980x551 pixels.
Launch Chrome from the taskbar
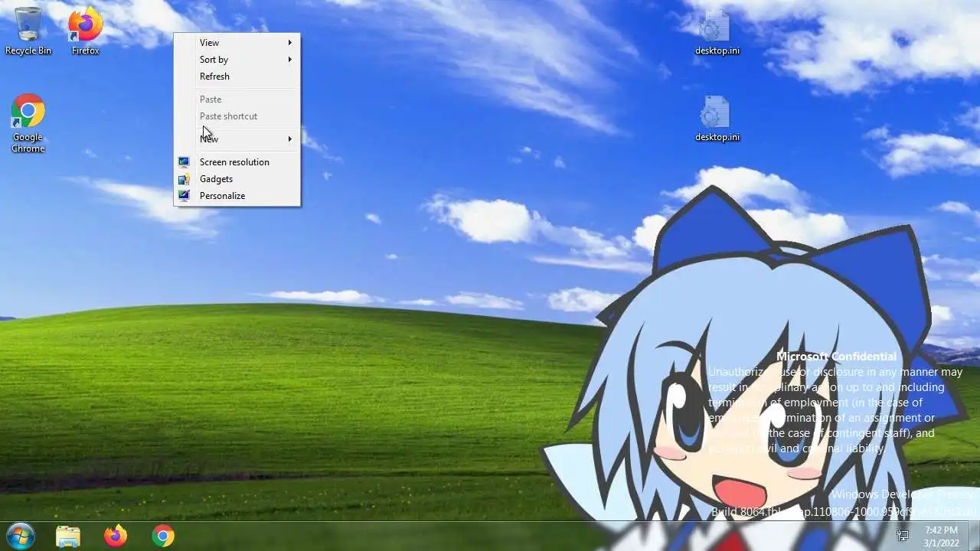[x=162, y=536]
